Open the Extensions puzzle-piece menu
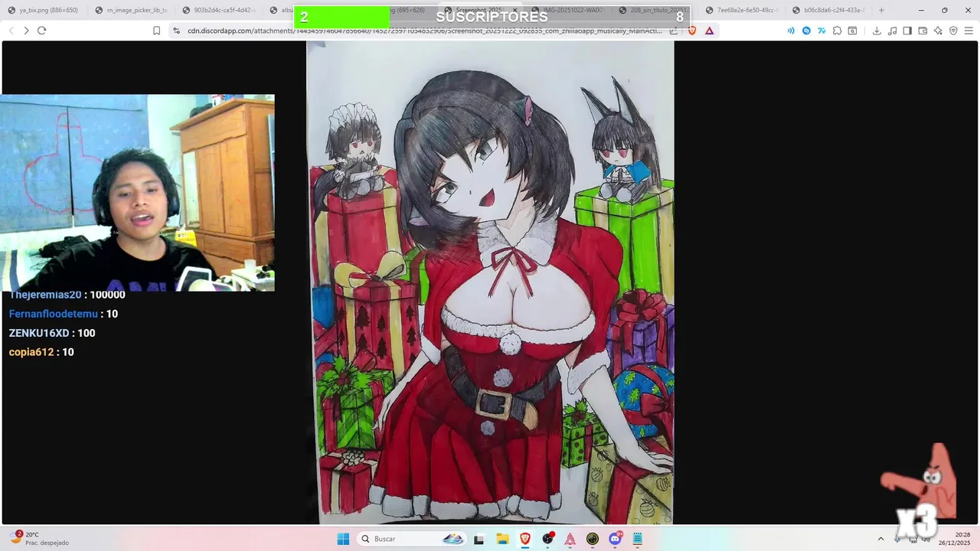The image size is (980, 551). (x=837, y=31)
